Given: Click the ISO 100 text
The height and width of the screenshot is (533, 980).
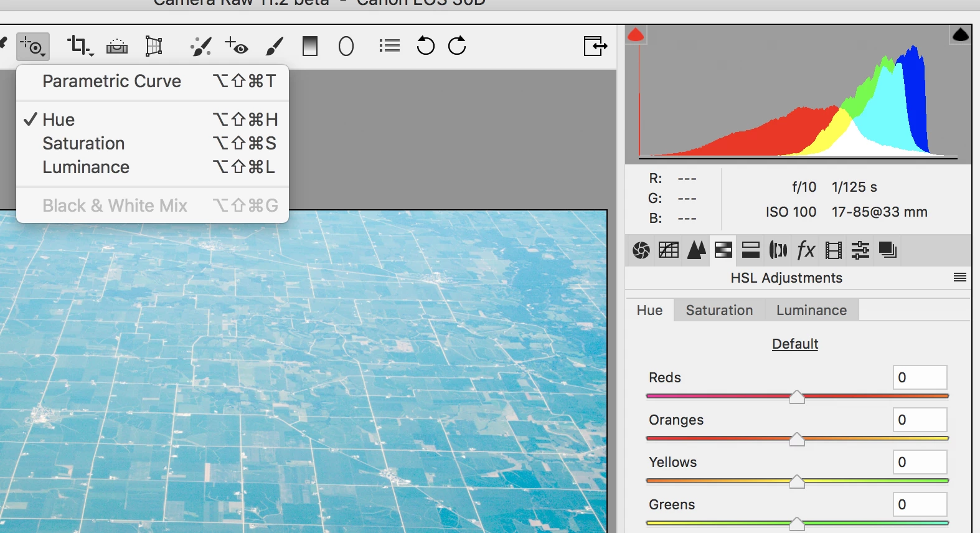Looking at the screenshot, I should [x=791, y=212].
